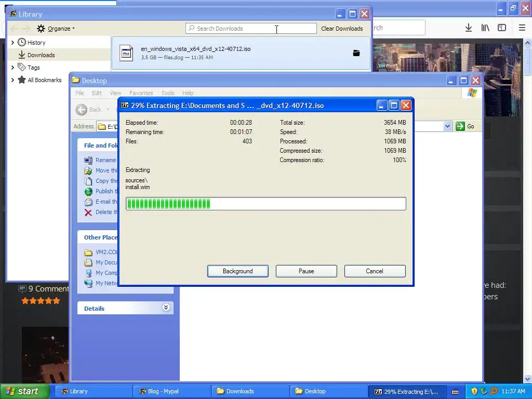
Task: Click the Copy this file icon
Action: 88,181
